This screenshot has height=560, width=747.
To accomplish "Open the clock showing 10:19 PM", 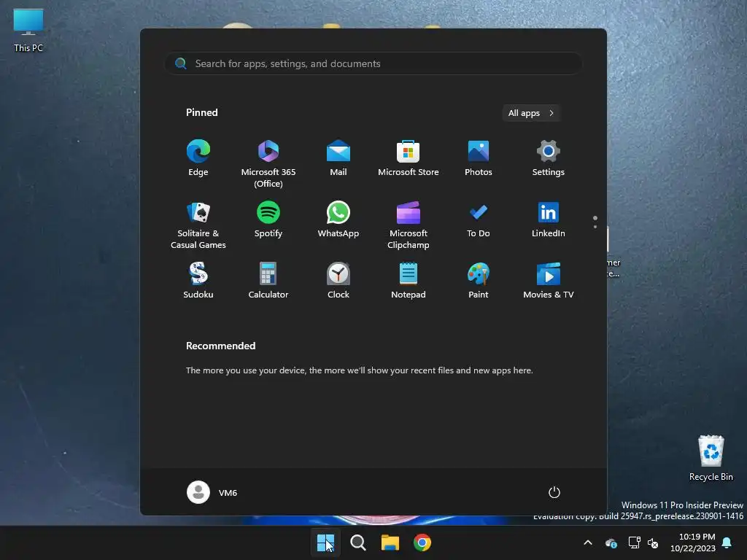I will click(x=693, y=542).
